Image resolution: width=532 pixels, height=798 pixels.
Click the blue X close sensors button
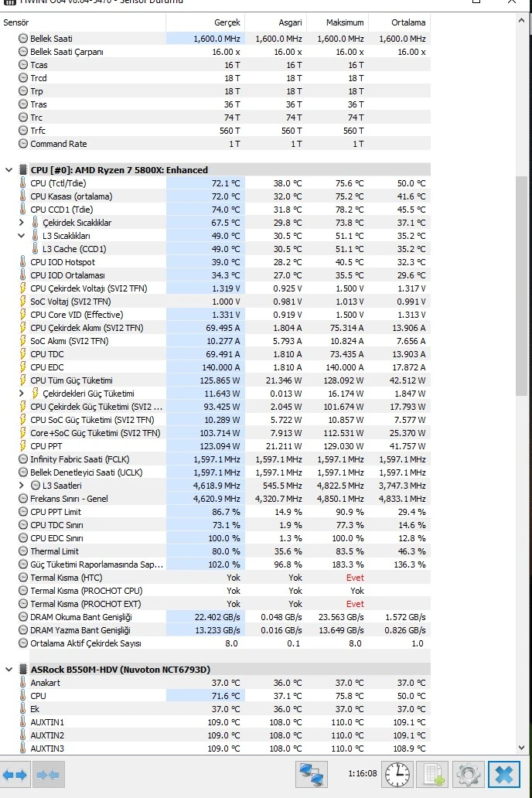pos(504,775)
